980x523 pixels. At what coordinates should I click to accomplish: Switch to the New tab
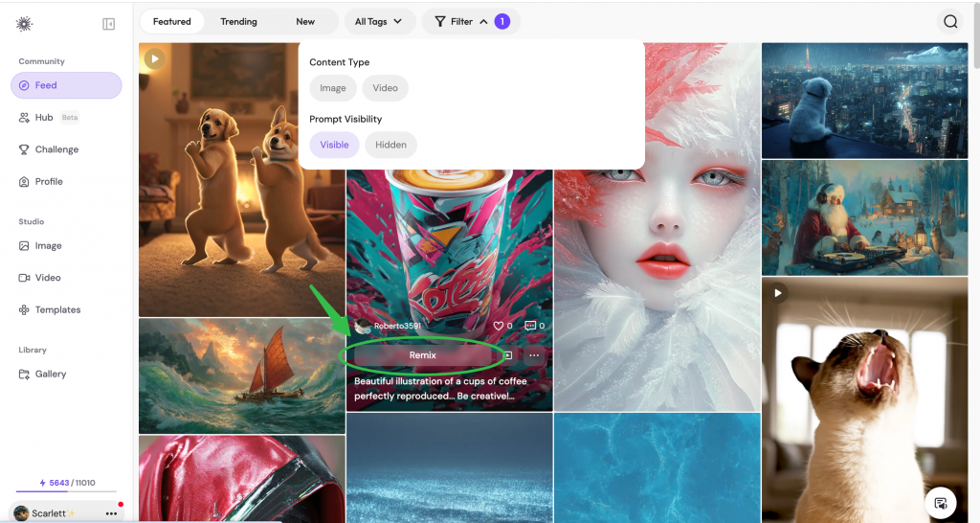coord(305,21)
